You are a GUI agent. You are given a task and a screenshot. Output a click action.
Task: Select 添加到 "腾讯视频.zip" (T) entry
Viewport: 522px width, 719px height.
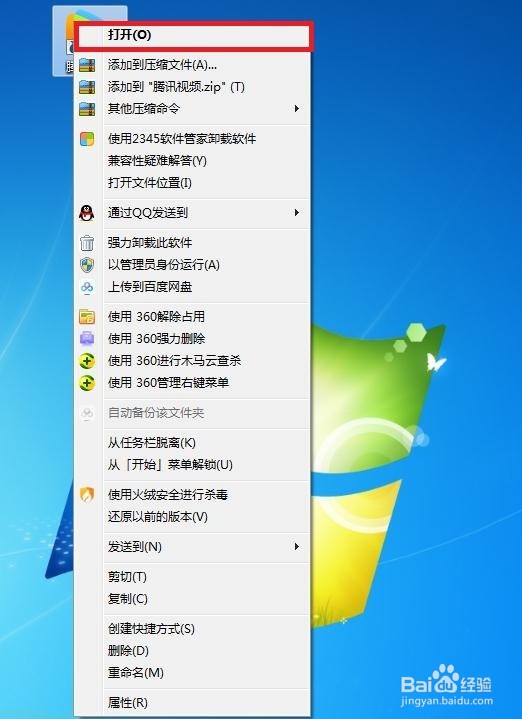tap(194, 87)
